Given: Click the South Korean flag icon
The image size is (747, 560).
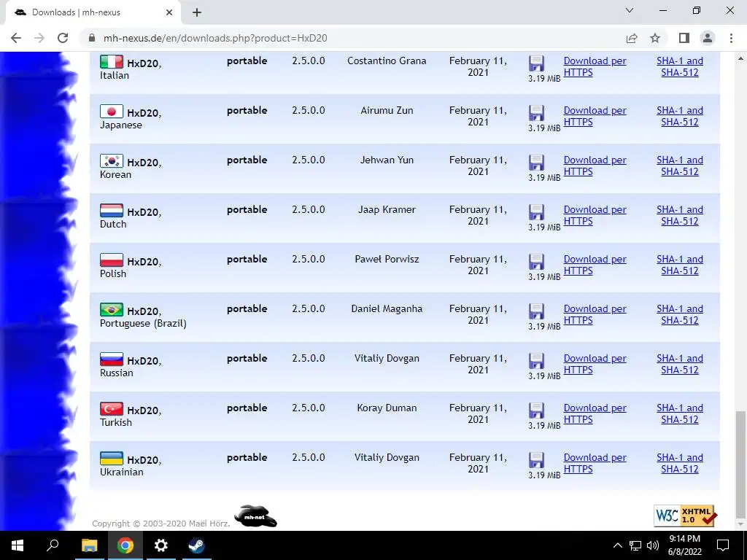Looking at the screenshot, I should 112,160.
